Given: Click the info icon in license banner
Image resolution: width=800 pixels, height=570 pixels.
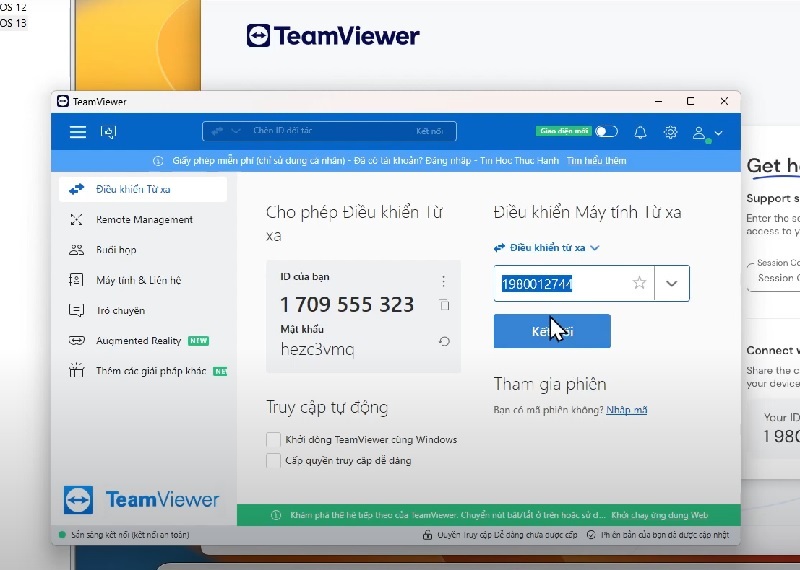Looking at the screenshot, I should (x=158, y=161).
